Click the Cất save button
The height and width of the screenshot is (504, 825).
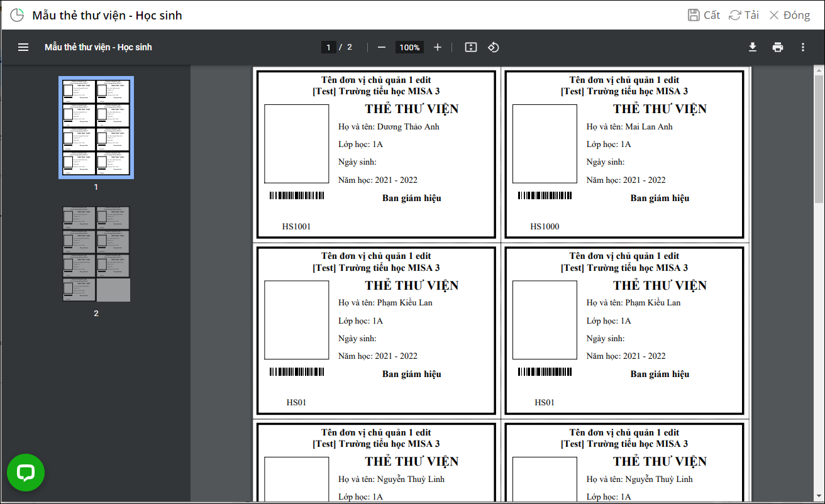(704, 15)
